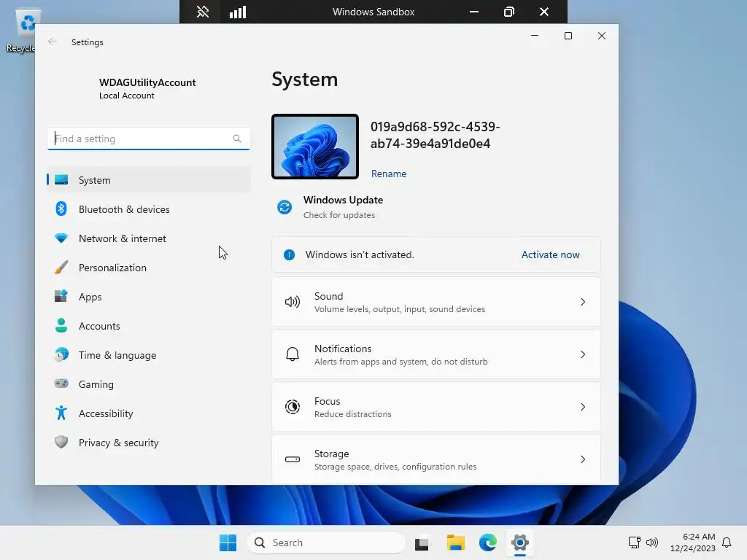
Task: Click Activate now link
Action: click(x=550, y=254)
